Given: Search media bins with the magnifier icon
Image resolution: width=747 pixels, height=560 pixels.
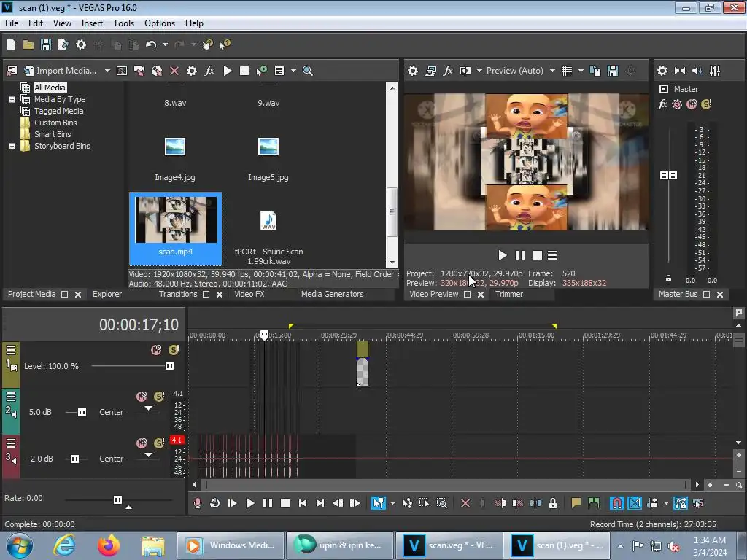Looking at the screenshot, I should point(308,71).
